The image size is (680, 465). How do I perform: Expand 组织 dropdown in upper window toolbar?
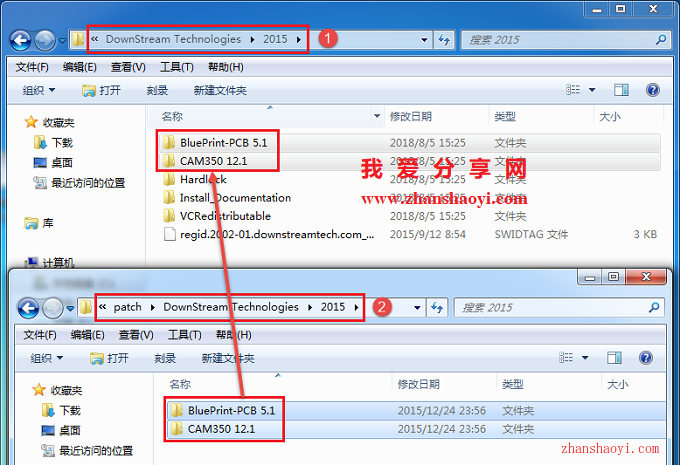(x=39, y=90)
